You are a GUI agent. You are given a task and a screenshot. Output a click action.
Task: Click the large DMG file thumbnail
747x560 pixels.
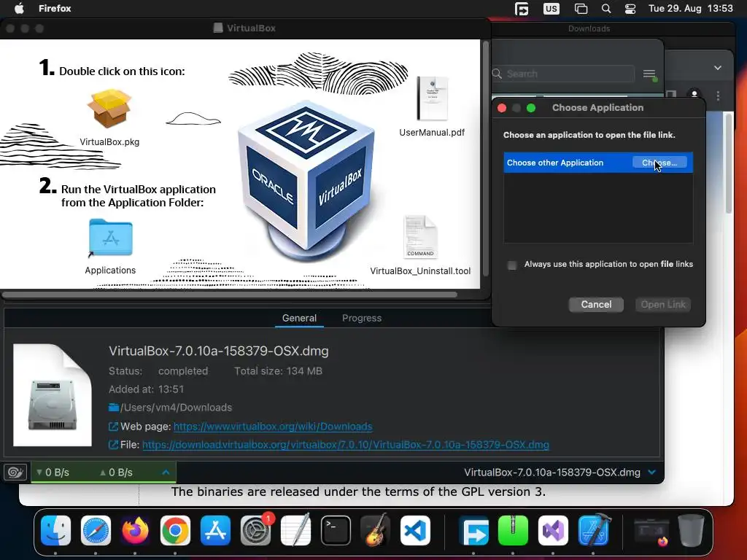tap(53, 395)
